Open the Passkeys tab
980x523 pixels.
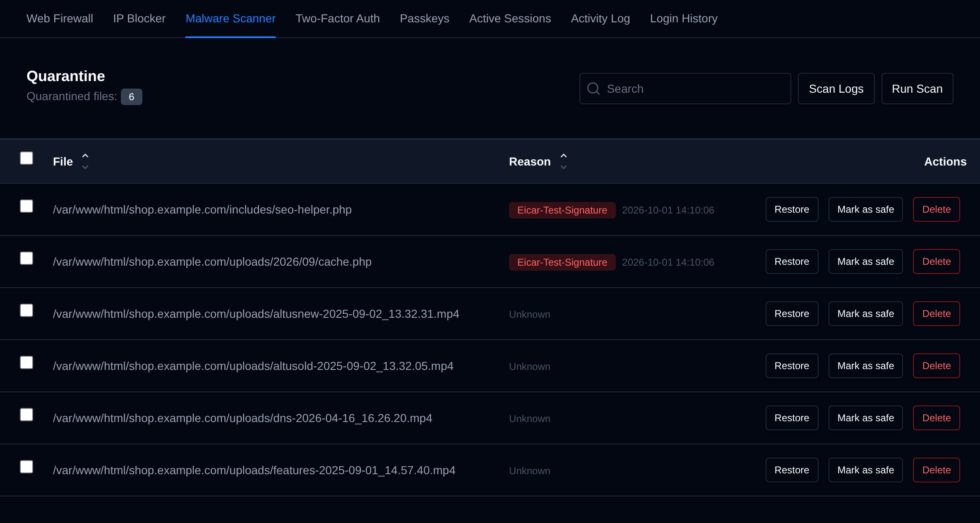(x=424, y=19)
